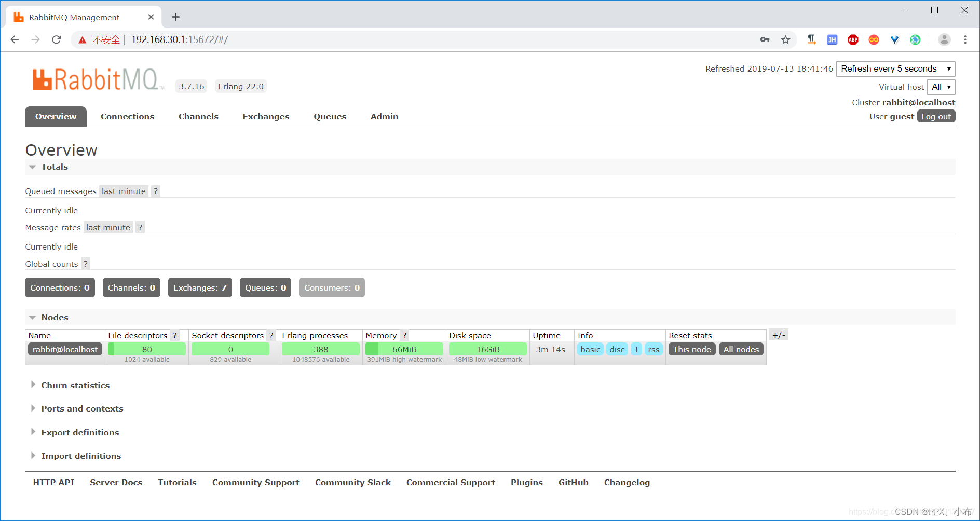Reset stats for This node
Viewport: 980px width, 521px height.
pos(692,349)
